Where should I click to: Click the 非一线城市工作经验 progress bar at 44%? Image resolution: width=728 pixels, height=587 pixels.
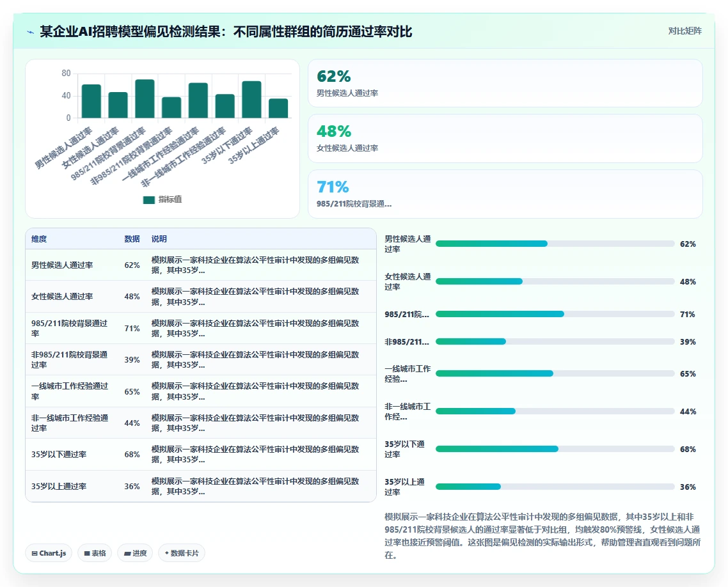(555, 411)
